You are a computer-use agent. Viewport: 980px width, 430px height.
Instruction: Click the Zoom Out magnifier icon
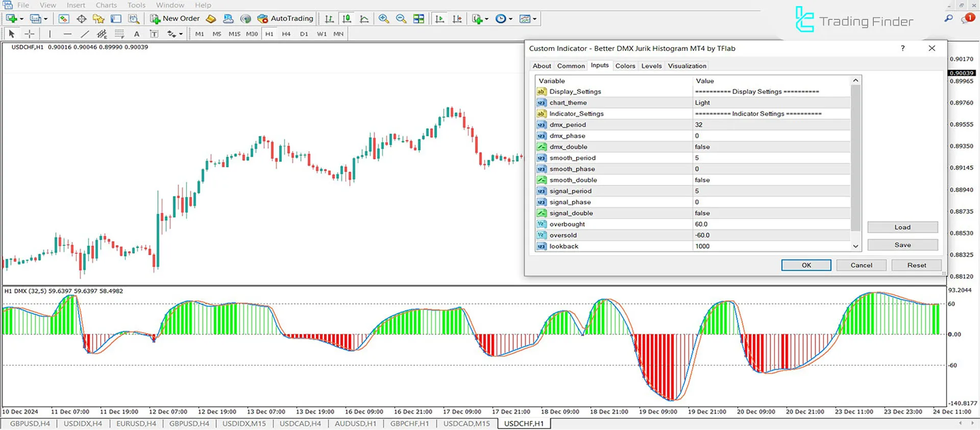tap(401, 19)
